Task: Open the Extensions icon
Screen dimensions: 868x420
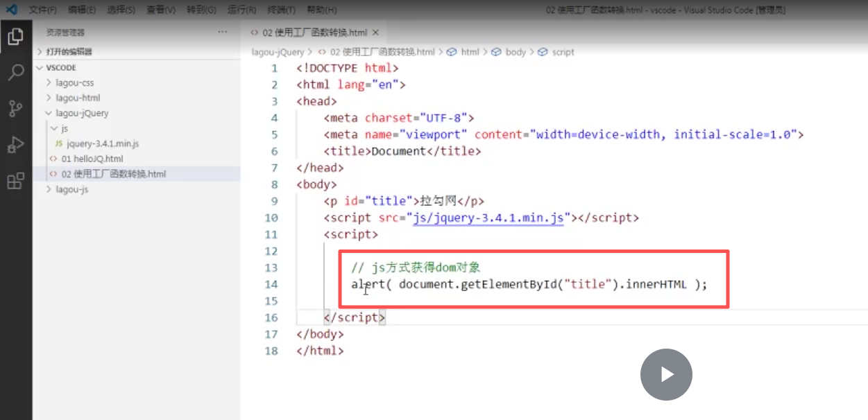Action: click(16, 180)
